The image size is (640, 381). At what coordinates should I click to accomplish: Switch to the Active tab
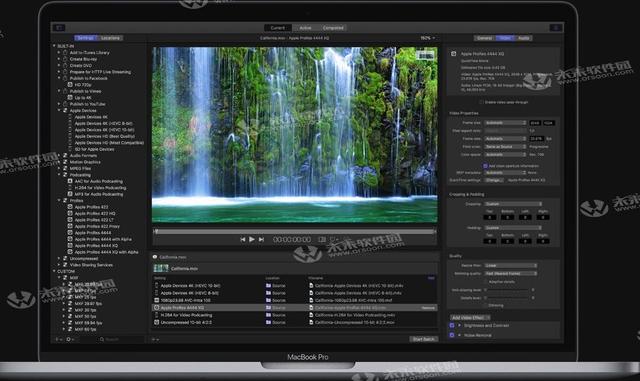pos(305,28)
